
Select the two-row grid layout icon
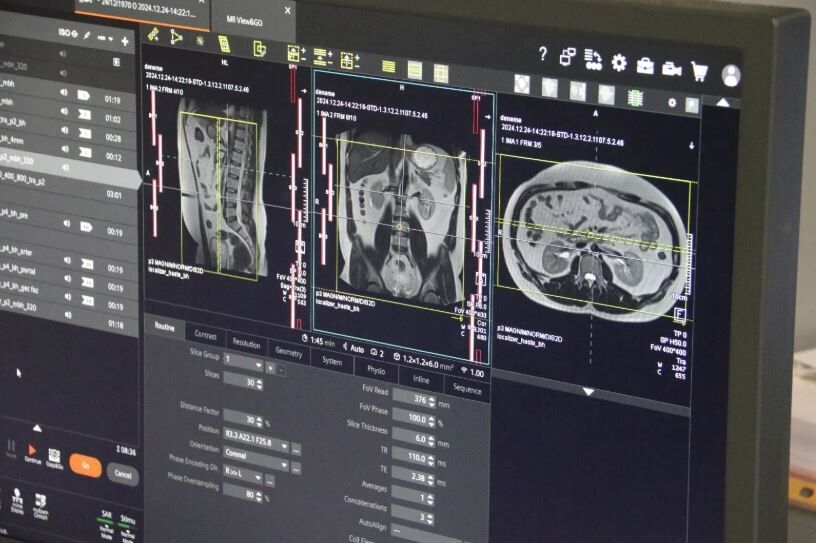415,70
